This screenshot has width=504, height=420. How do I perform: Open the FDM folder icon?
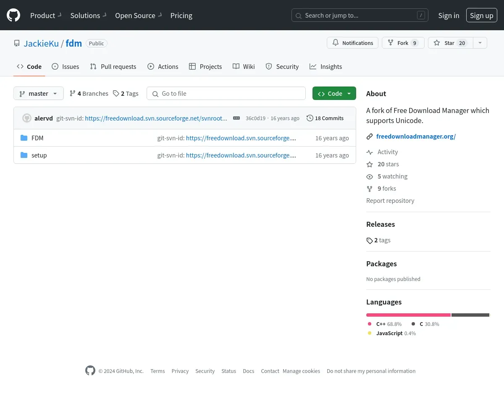(24, 138)
